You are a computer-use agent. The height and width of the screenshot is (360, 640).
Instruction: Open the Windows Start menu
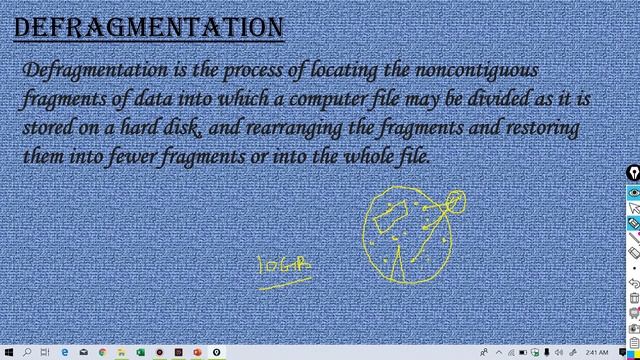coord(8,352)
